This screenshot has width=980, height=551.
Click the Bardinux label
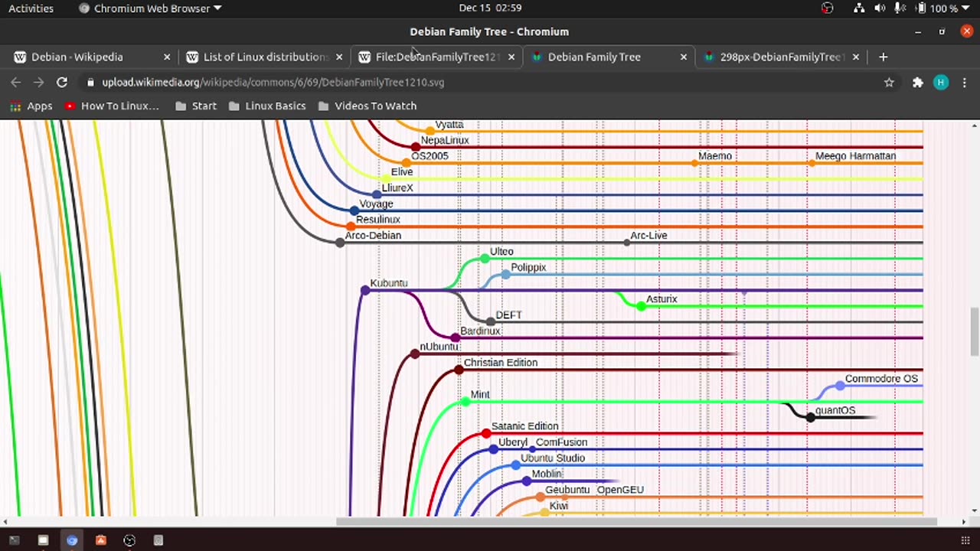[x=480, y=331]
